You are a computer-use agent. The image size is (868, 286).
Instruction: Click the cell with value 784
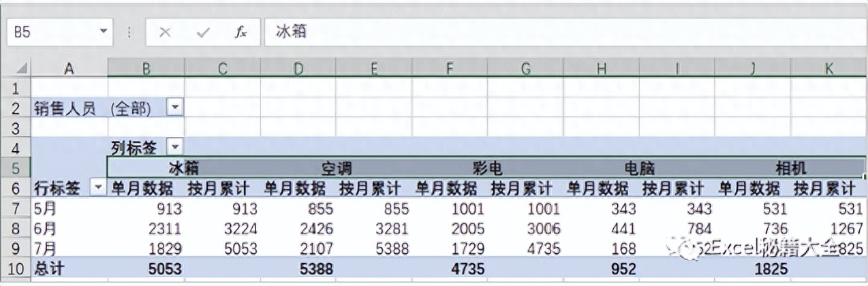(677, 229)
